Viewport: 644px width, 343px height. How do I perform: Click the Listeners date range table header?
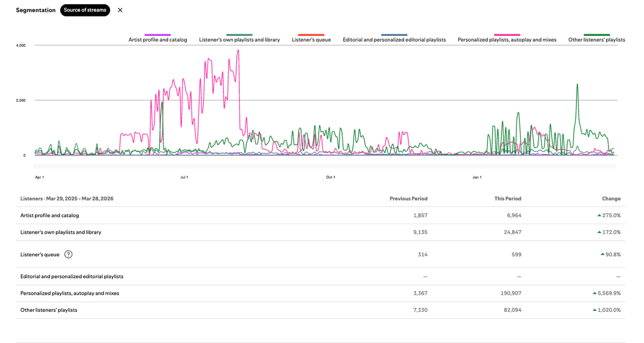click(67, 199)
